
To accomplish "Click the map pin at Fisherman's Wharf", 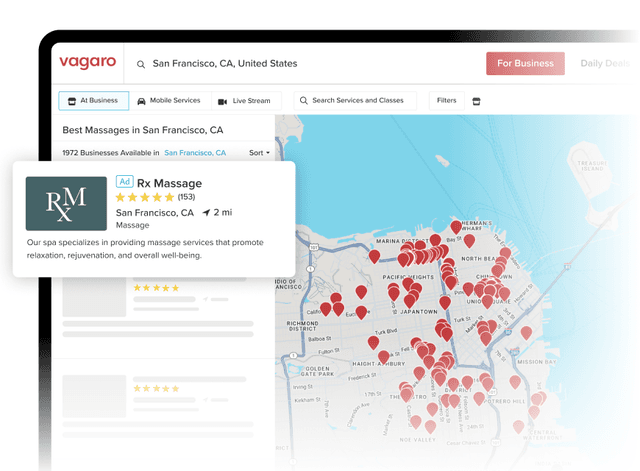I will coord(456,227).
